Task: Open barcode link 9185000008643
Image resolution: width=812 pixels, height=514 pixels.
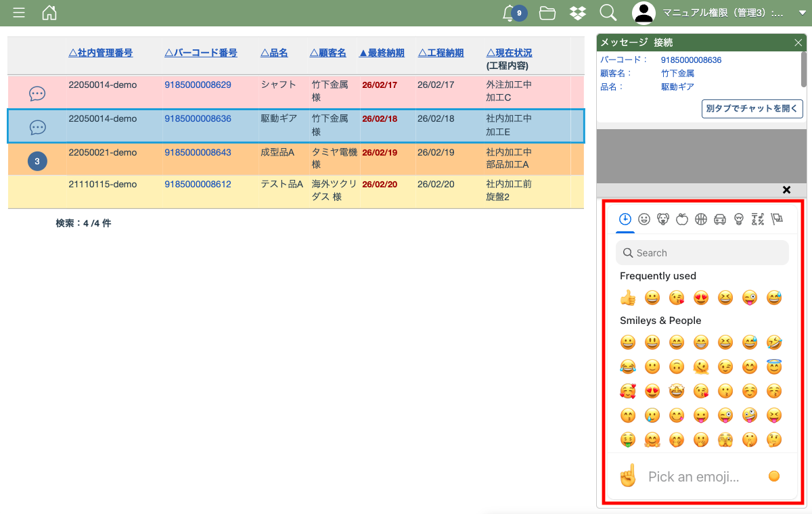Action: click(x=198, y=153)
